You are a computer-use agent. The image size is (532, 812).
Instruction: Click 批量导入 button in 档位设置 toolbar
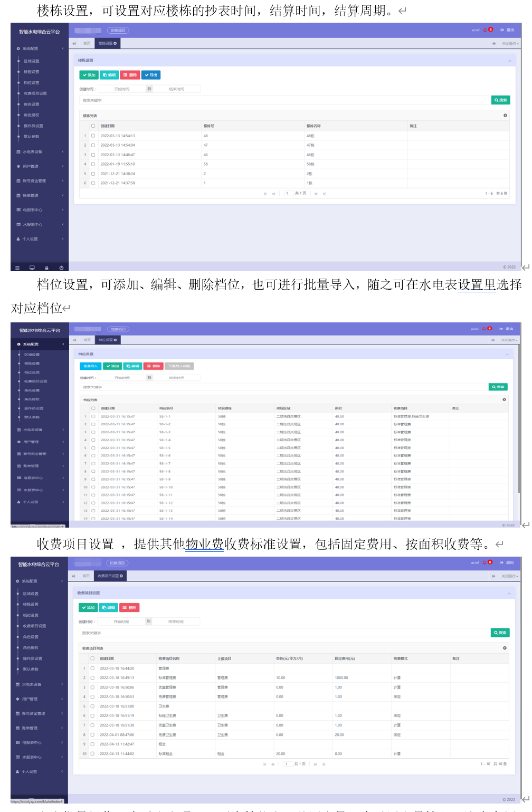[x=90, y=366]
